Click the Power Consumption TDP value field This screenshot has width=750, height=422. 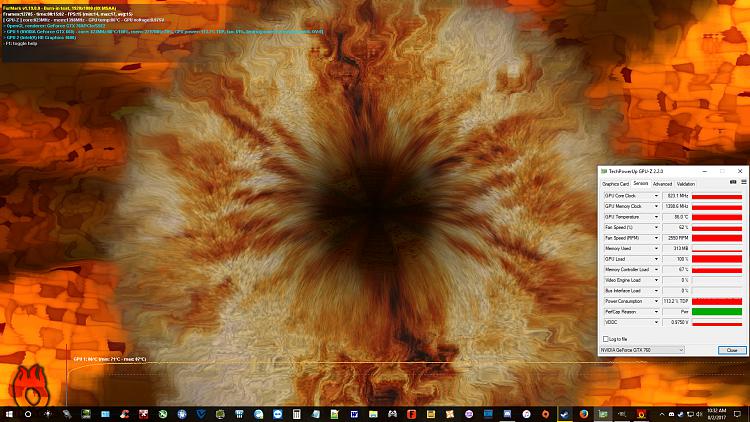[676, 301]
